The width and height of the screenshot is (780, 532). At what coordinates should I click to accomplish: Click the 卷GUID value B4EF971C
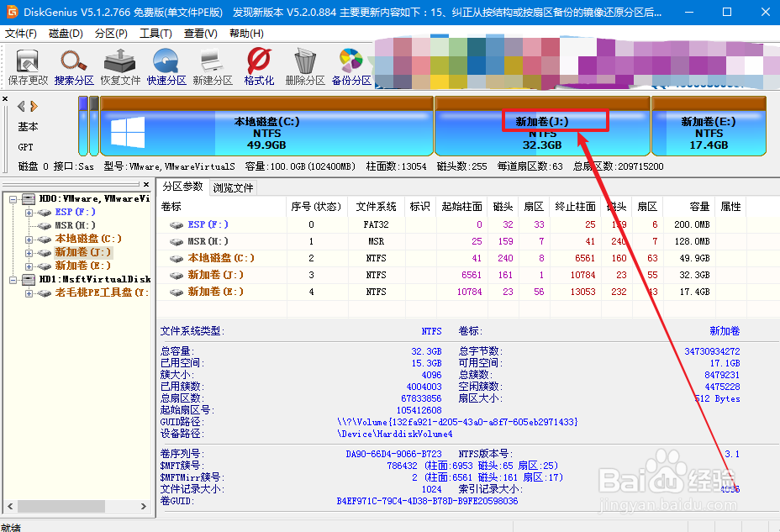click(427, 501)
